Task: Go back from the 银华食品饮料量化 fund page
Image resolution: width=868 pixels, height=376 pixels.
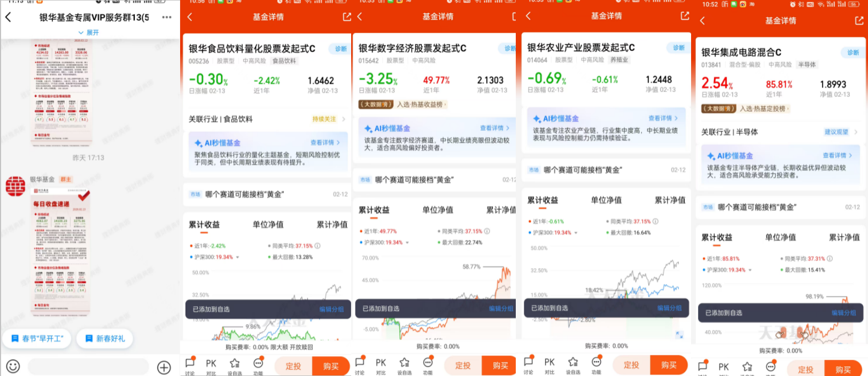Action: pos(190,17)
